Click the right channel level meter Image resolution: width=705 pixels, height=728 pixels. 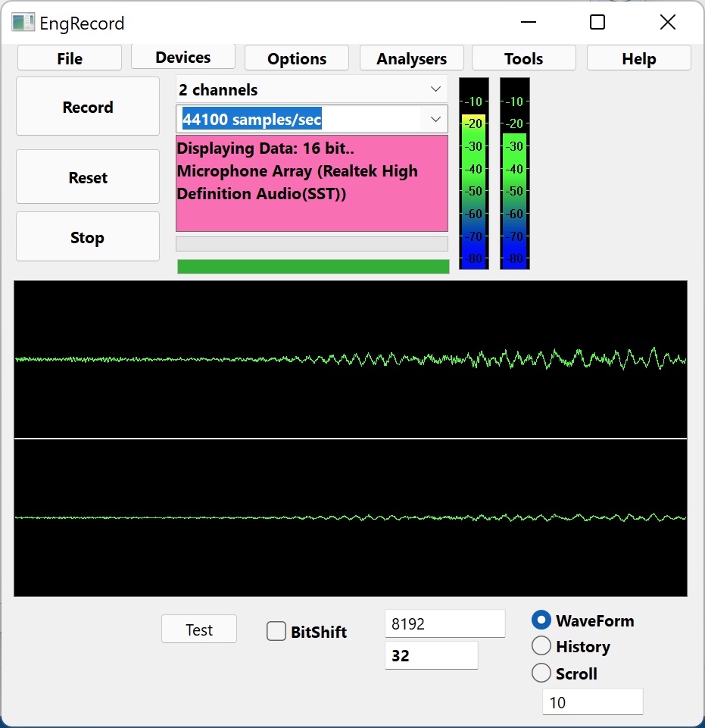pyautogui.click(x=515, y=173)
